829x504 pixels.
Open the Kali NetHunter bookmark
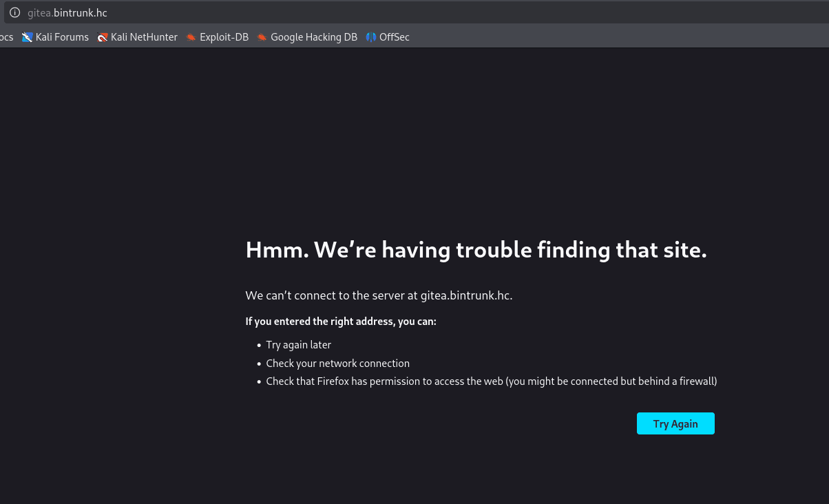tap(137, 37)
